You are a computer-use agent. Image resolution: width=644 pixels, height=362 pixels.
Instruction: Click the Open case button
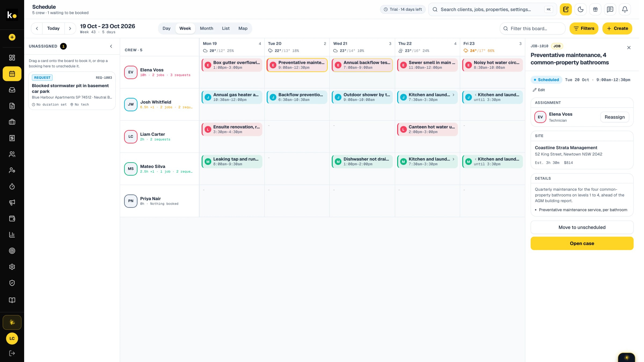582,243
